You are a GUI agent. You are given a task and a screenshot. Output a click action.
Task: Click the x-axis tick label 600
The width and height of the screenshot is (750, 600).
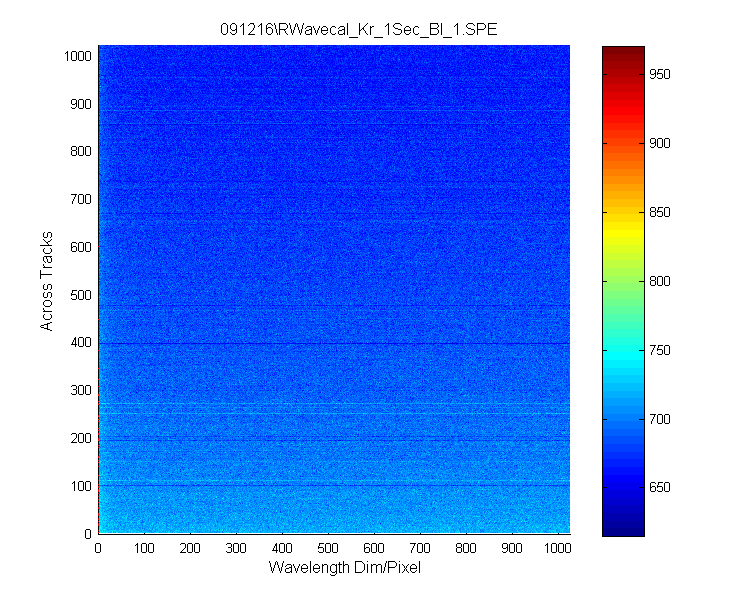click(x=374, y=548)
